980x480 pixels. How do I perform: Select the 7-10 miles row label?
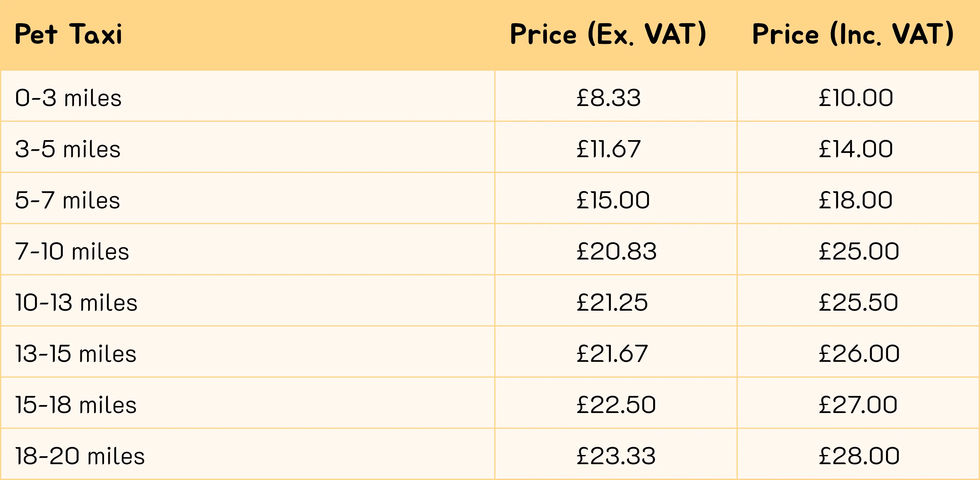pyautogui.click(x=72, y=251)
